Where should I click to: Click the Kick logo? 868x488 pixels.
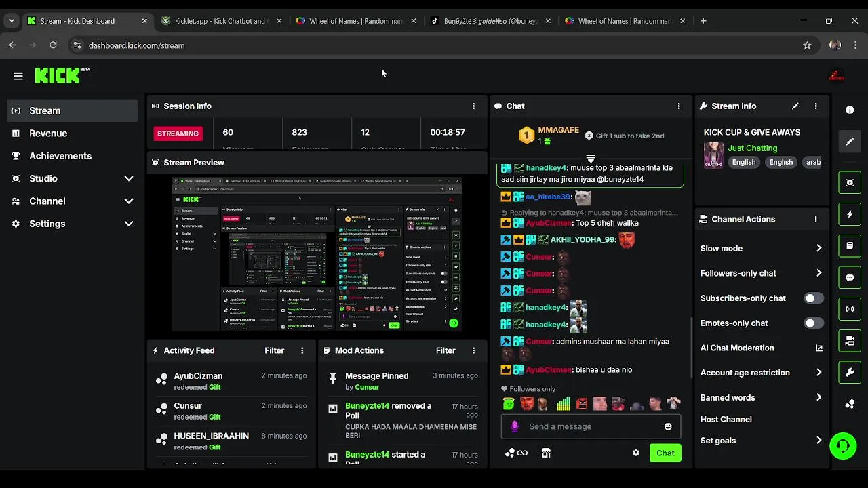[x=62, y=75]
